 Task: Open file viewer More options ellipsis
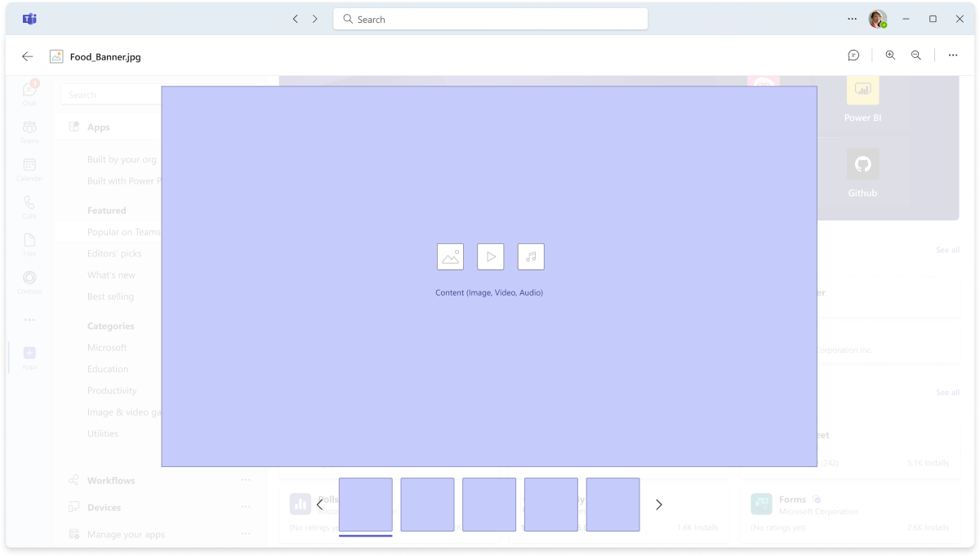[953, 56]
